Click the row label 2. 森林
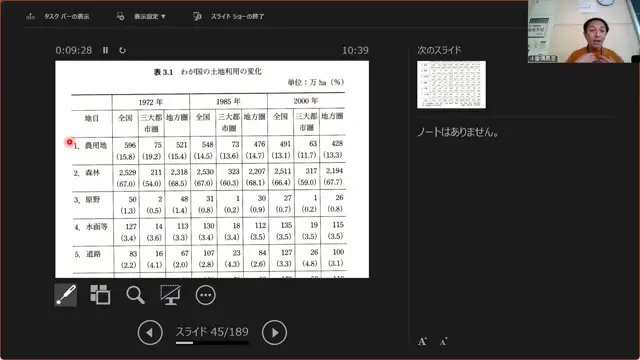The image size is (640, 360). coord(87,173)
